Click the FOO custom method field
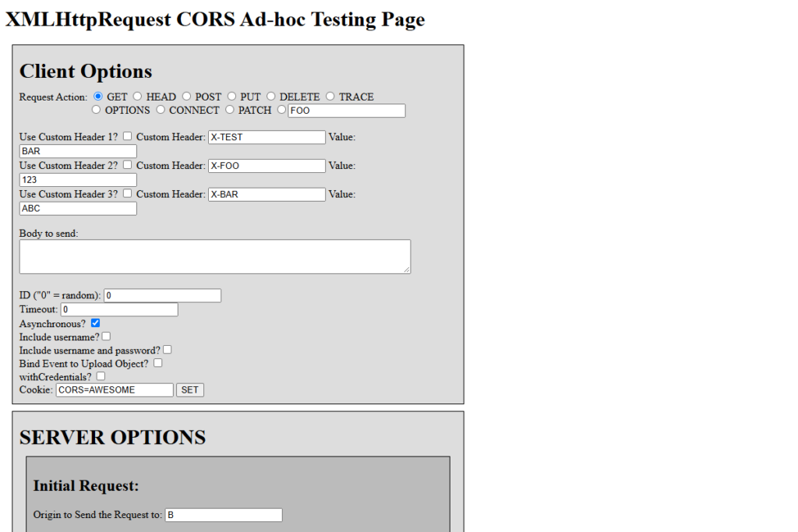The height and width of the screenshot is (532, 798). [x=347, y=111]
